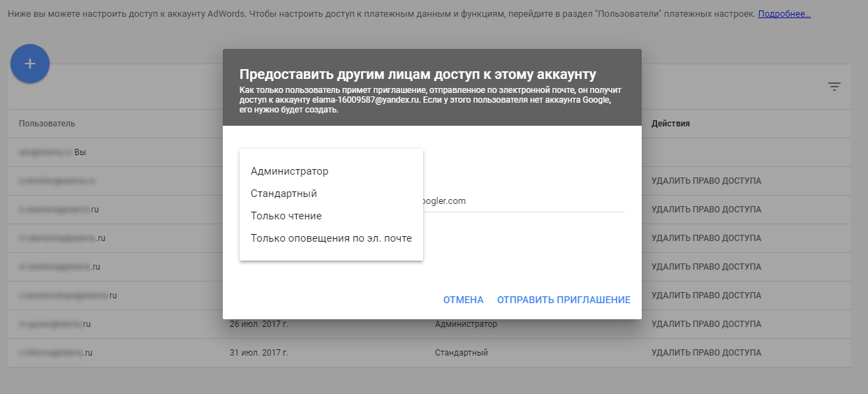The width and height of the screenshot is (868, 394).
Task: Select Администратор in the access level list
Action: [289, 171]
